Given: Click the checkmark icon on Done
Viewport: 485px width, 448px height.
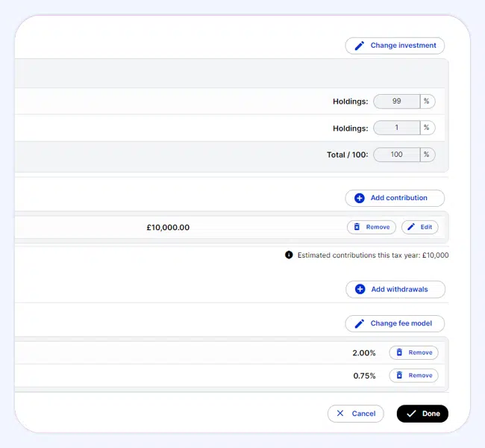Looking at the screenshot, I should tap(411, 414).
